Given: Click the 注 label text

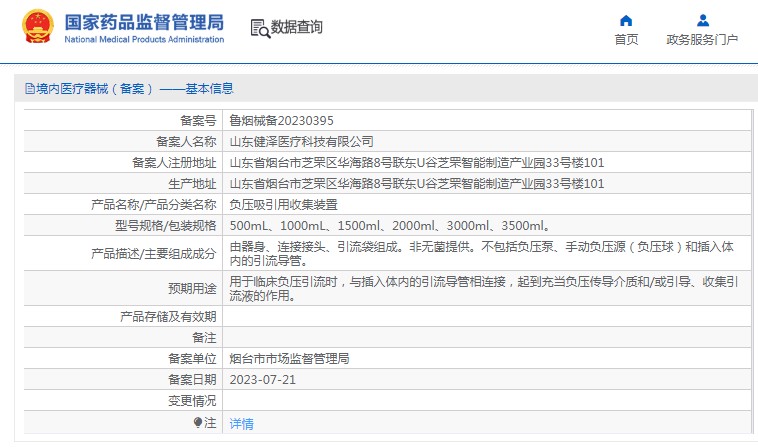Looking at the screenshot, I should 210,423.
